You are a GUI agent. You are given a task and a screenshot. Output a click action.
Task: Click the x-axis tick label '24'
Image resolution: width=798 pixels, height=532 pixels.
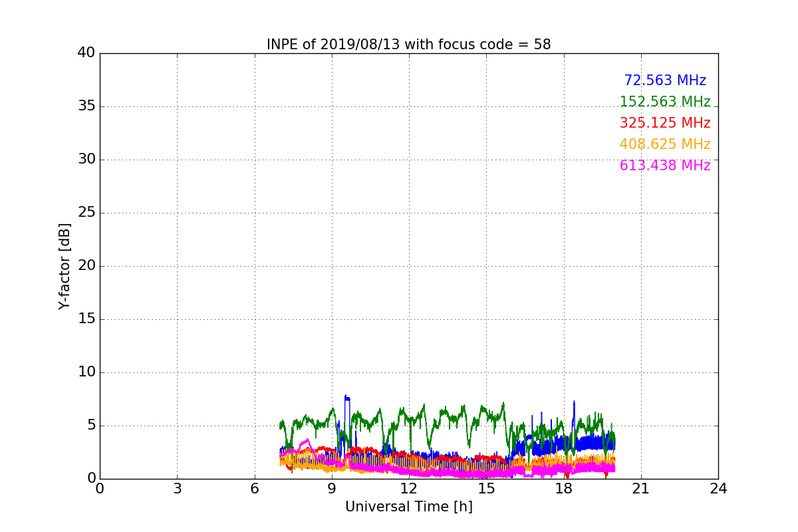(718, 489)
